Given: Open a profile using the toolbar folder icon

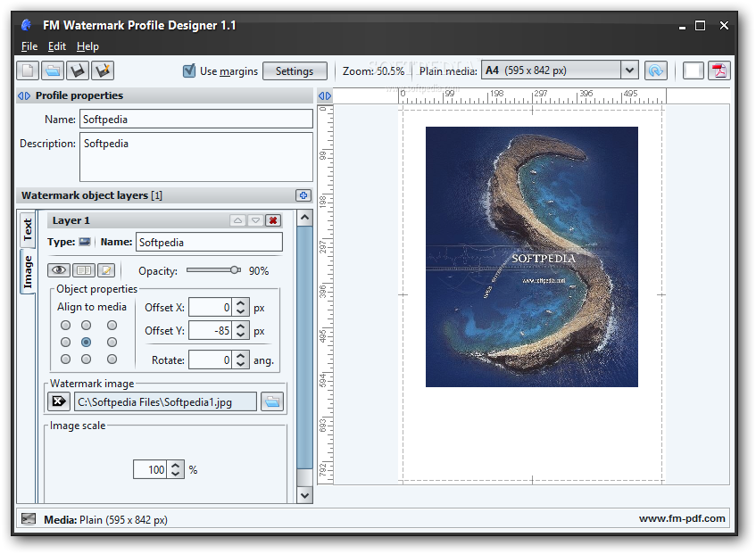Looking at the screenshot, I should tap(53, 70).
